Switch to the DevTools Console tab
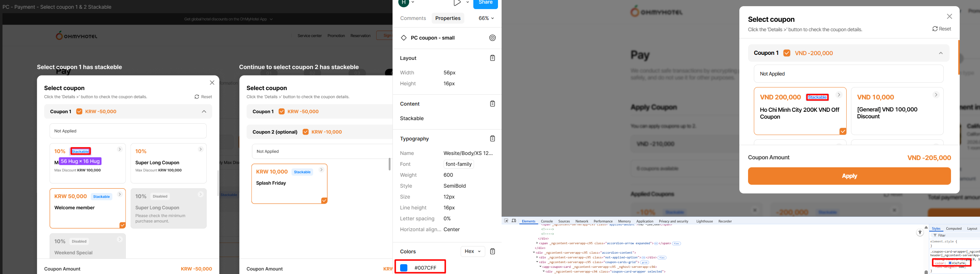980x274 pixels. point(547,221)
